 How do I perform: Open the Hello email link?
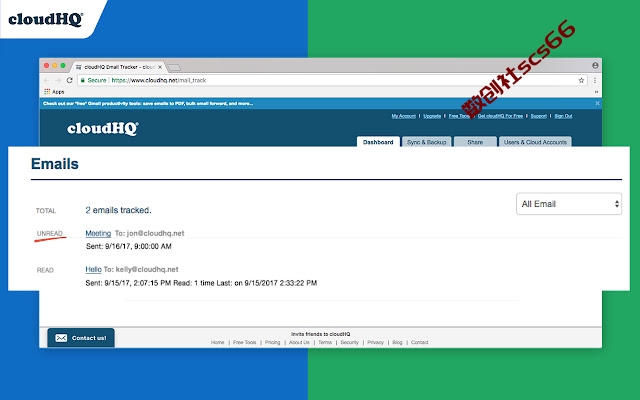93,269
